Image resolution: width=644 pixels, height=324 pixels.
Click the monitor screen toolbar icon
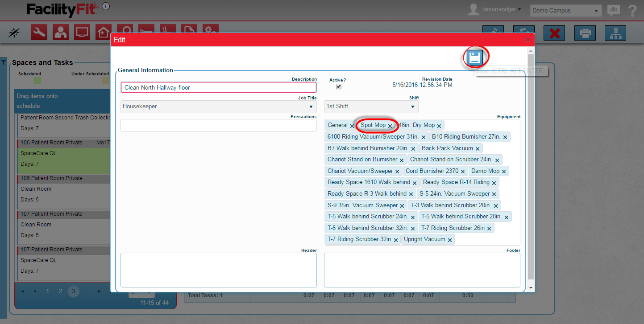tap(82, 32)
